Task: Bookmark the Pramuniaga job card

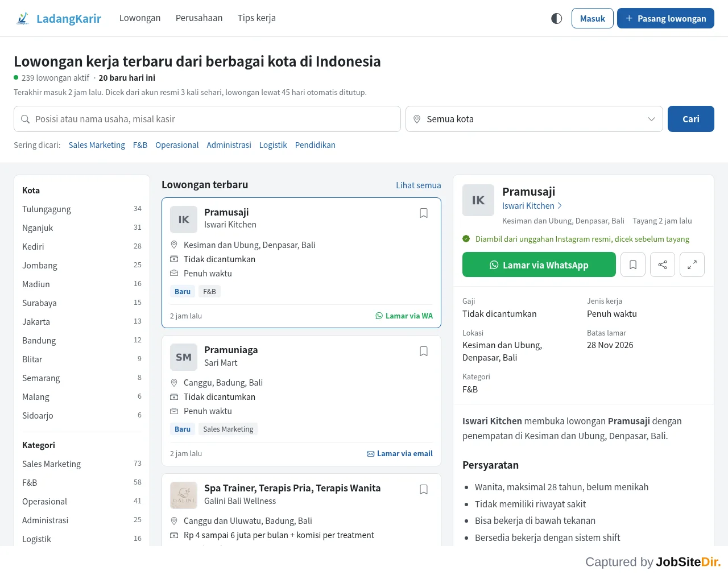Action: click(x=424, y=351)
